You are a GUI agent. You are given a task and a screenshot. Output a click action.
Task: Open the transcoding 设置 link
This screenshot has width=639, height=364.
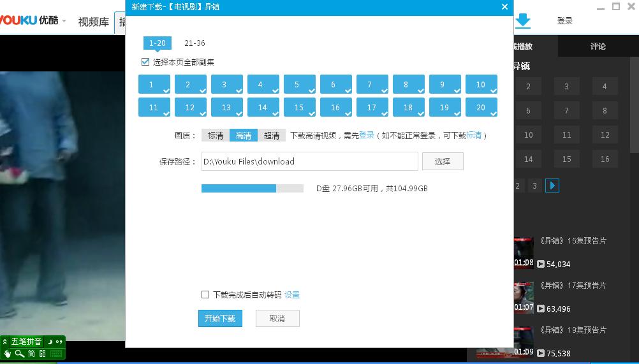coord(292,295)
